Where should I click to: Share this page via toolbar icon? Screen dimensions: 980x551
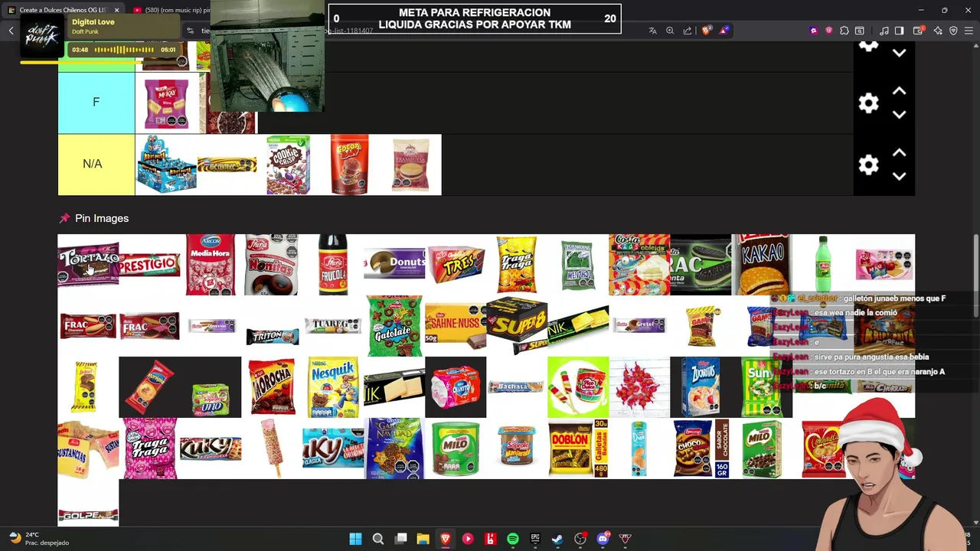click(688, 31)
